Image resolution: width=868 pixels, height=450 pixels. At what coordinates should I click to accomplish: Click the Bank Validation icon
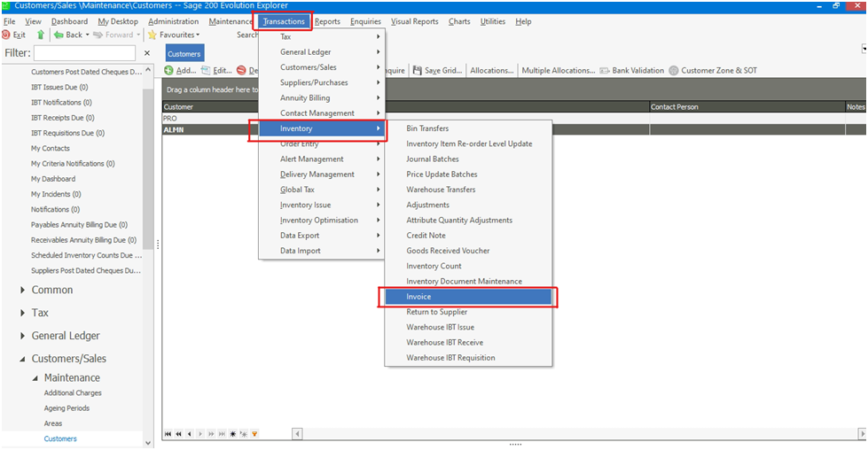605,70
